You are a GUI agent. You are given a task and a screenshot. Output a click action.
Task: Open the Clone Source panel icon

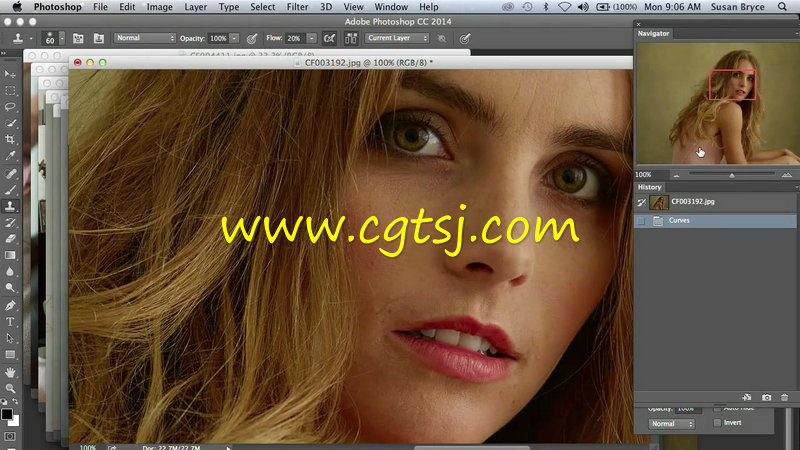click(98, 38)
